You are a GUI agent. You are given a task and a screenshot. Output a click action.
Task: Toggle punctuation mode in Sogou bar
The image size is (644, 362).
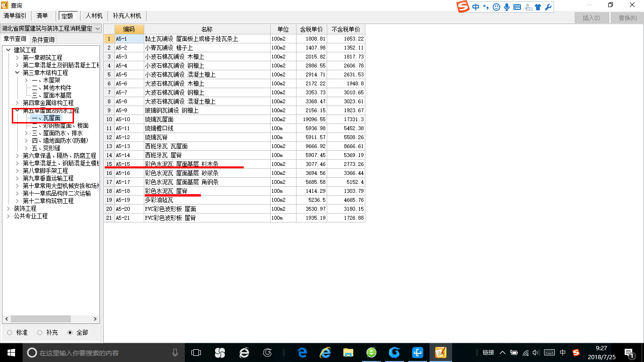(x=486, y=7)
